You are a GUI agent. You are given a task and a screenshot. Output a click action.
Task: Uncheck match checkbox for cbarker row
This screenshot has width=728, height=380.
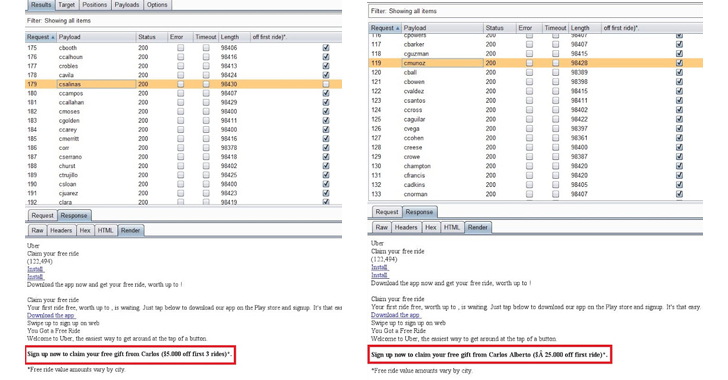point(679,45)
